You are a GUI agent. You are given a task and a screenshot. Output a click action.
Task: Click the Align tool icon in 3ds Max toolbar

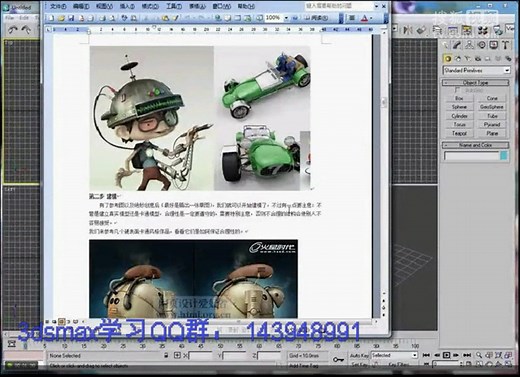click(421, 30)
